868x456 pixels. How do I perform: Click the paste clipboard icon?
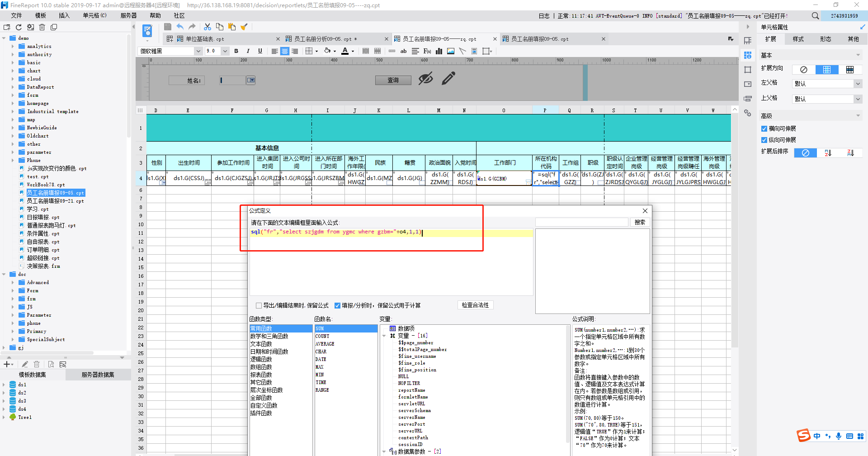tap(232, 27)
